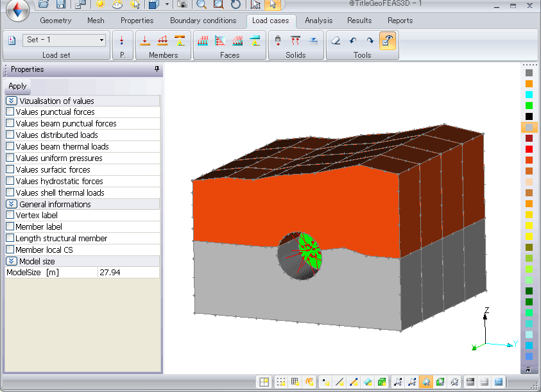The image size is (541, 392).
Task: Click the redo arrow in Tools group
Action: (x=370, y=40)
